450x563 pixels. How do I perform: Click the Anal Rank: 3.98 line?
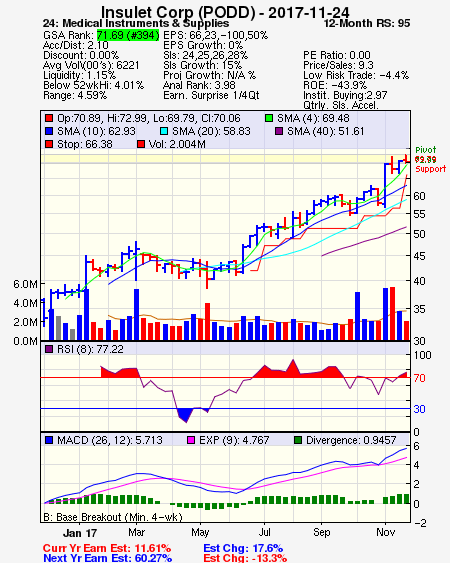pyautogui.click(x=199, y=85)
